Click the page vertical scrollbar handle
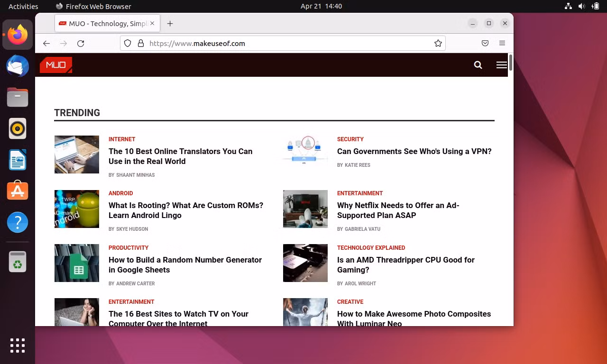The height and width of the screenshot is (364, 607). coord(511,63)
